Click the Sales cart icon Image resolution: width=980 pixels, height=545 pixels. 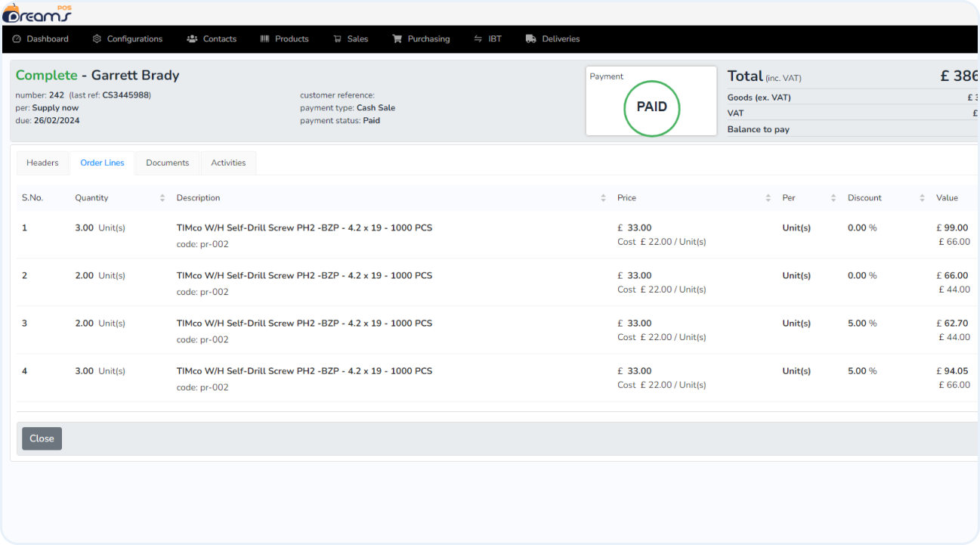click(338, 39)
